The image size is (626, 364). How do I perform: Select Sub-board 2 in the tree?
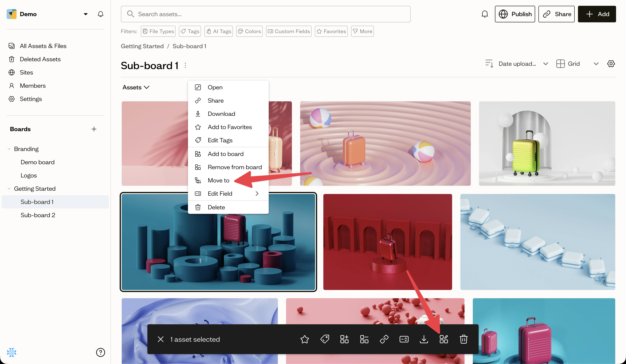pyautogui.click(x=38, y=215)
